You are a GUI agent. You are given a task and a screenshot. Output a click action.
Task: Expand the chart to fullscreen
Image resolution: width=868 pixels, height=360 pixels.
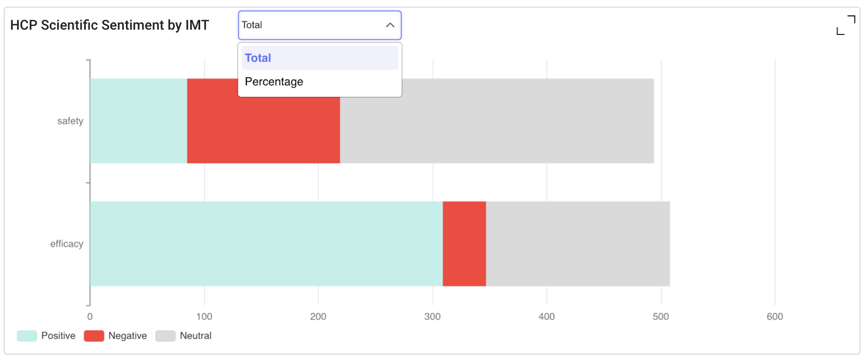846,25
